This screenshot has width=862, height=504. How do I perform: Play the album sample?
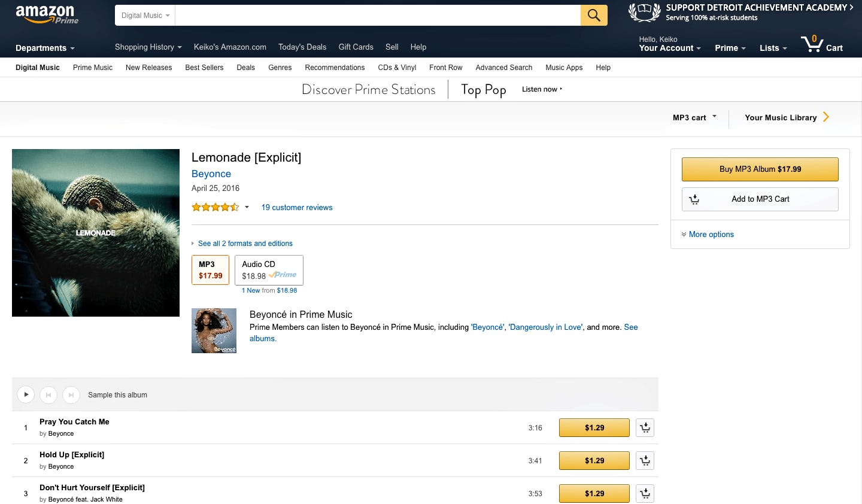(x=26, y=394)
